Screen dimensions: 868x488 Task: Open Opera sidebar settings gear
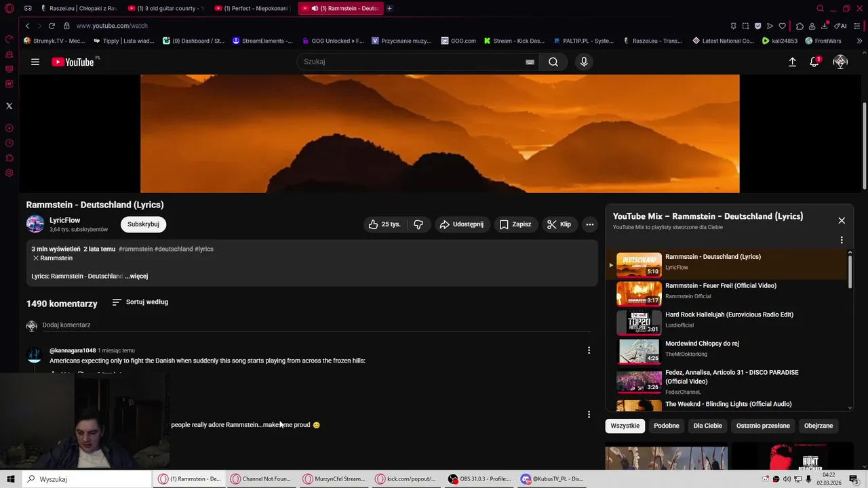pyautogui.click(x=9, y=173)
